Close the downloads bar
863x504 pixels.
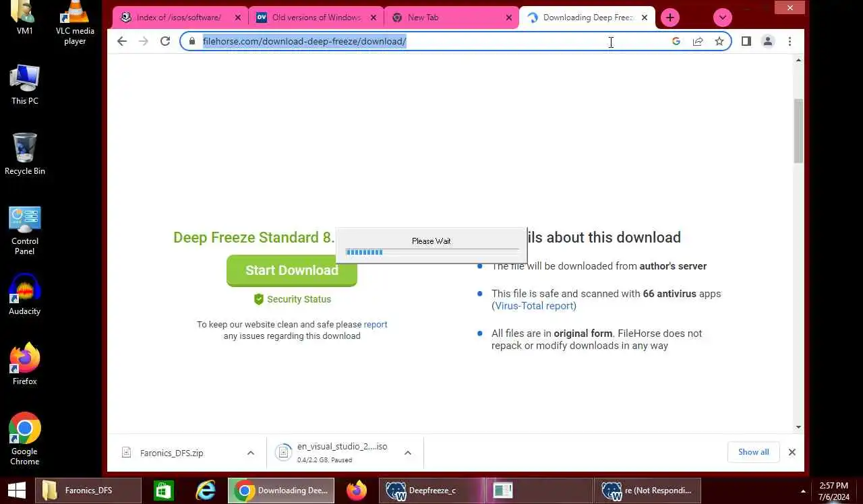pyautogui.click(x=792, y=452)
